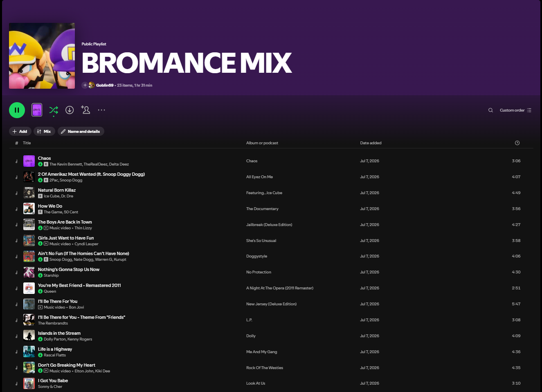Click explicit badge on Natural Born Killaz row
Screen dimensions: 542x392
(40, 196)
